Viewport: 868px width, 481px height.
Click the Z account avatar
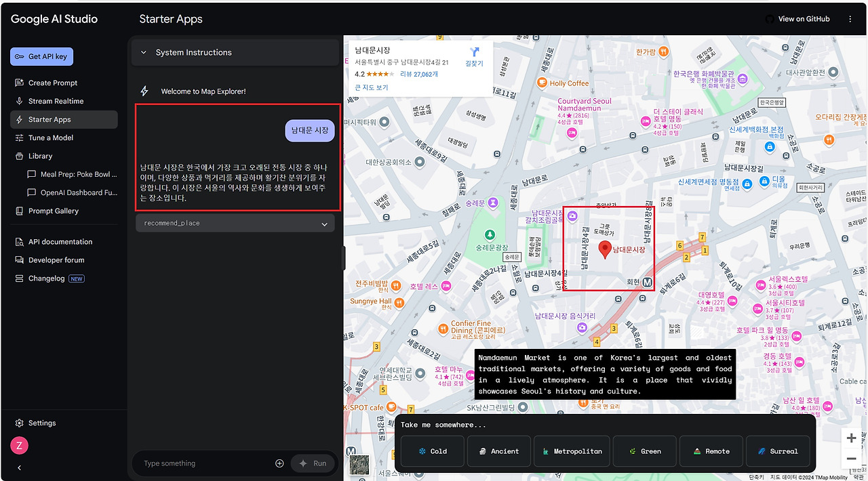tap(19, 445)
